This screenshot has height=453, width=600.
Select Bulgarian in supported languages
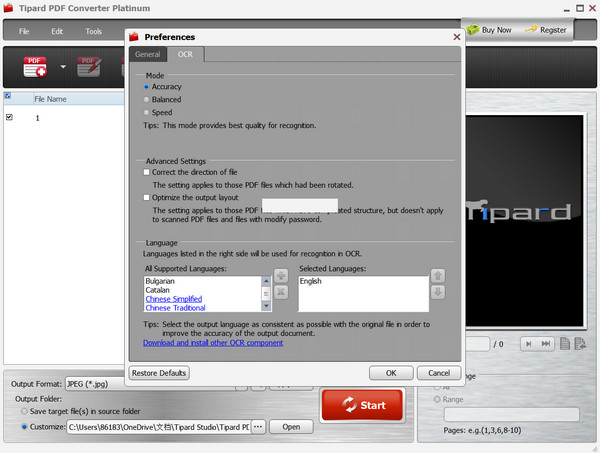[160, 281]
